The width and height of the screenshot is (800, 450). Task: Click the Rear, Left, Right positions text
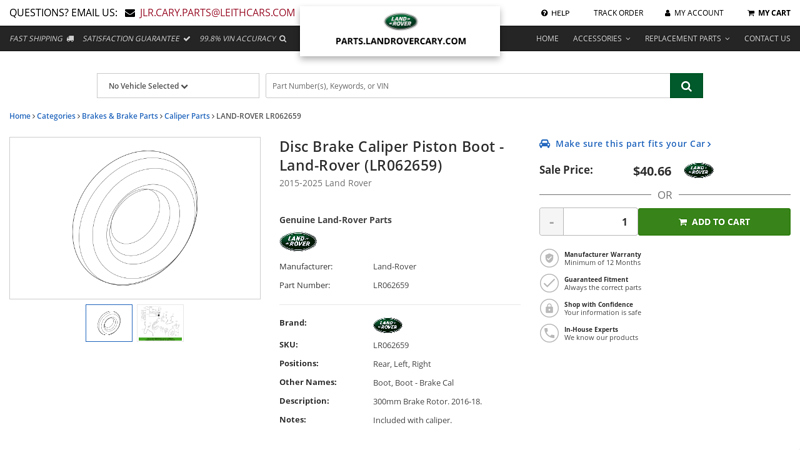coord(402,364)
